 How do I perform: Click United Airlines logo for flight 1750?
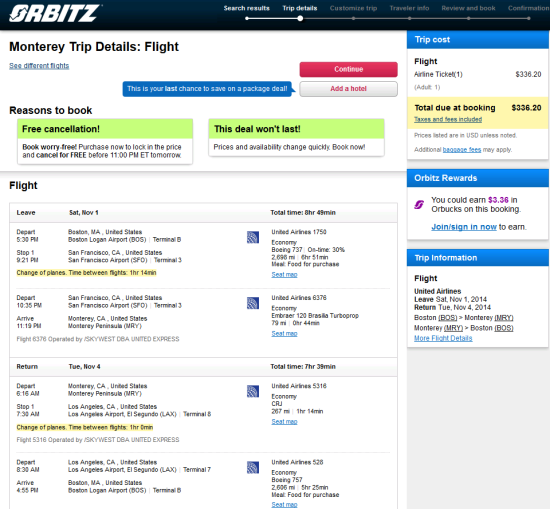click(253, 237)
